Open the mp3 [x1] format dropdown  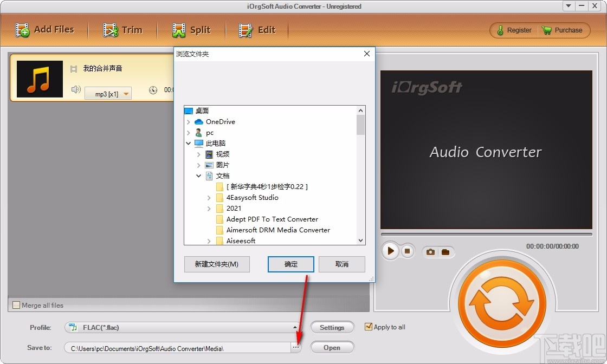126,93
